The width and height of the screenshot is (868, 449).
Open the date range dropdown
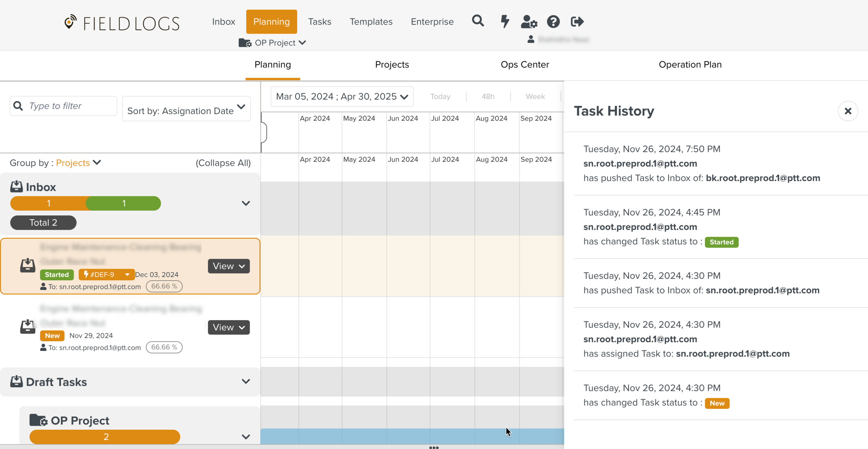pos(342,97)
